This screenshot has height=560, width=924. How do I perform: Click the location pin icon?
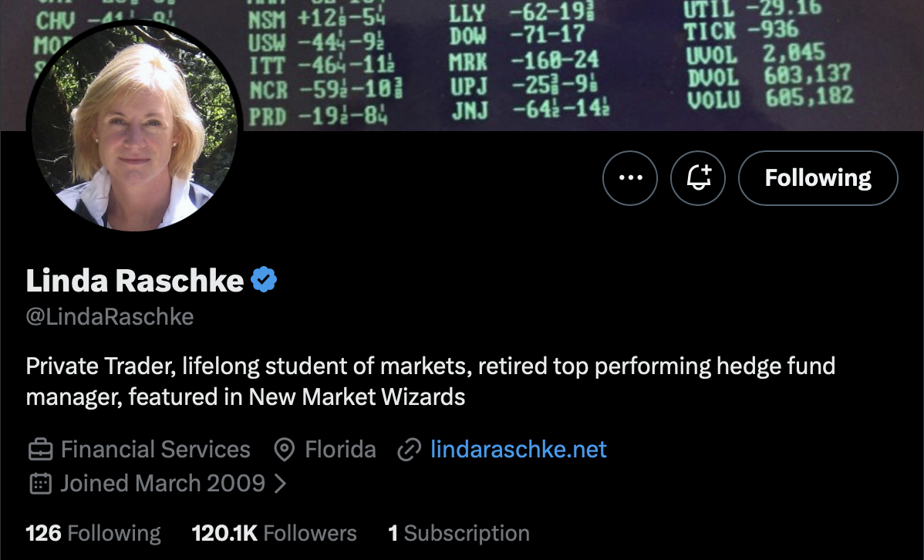click(x=285, y=450)
